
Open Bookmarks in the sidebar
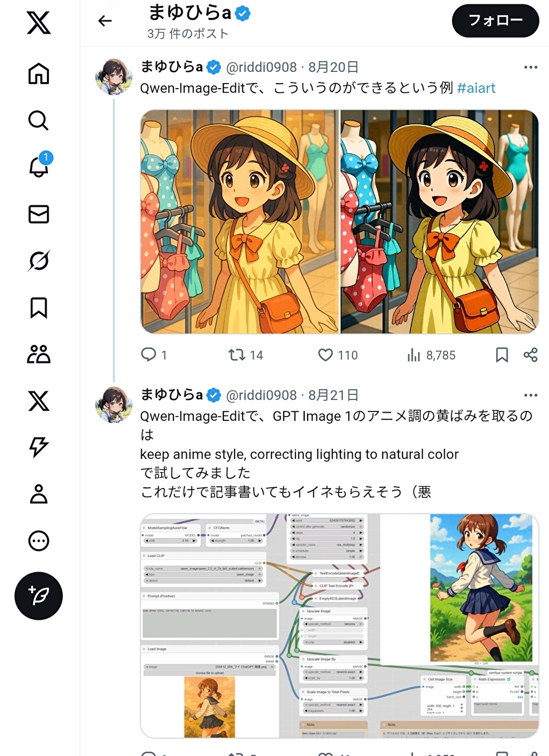coord(38,308)
